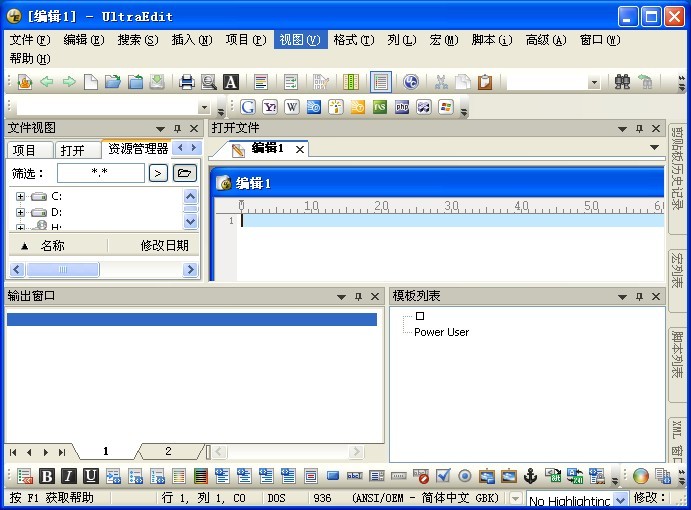The width and height of the screenshot is (691, 510).
Task: Click the Google search toolbar icon
Action: pyautogui.click(x=248, y=107)
